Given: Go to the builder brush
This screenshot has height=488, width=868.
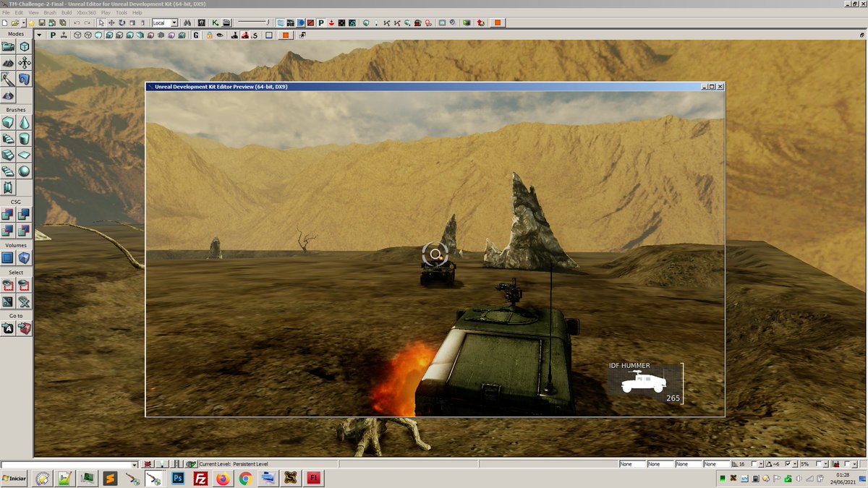Looking at the screenshot, I should (x=24, y=328).
